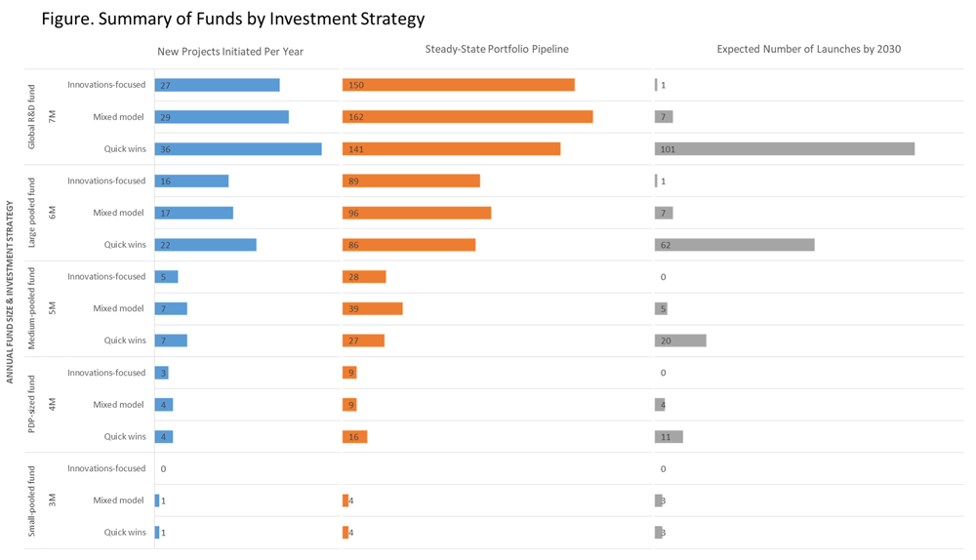Click the "Global R&D fund" group label
Image resolution: width=976 pixels, height=560 pixels.
click(31, 117)
